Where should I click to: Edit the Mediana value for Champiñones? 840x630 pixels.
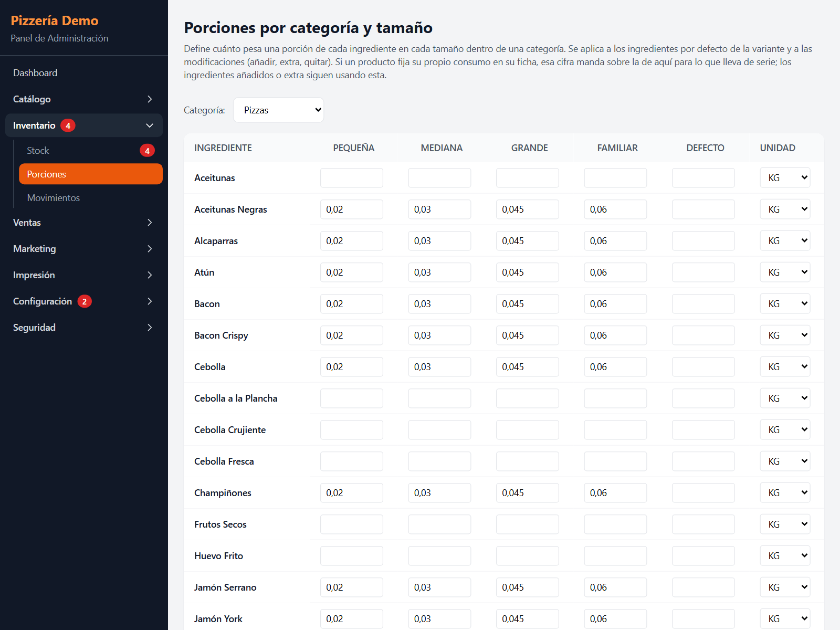click(439, 493)
